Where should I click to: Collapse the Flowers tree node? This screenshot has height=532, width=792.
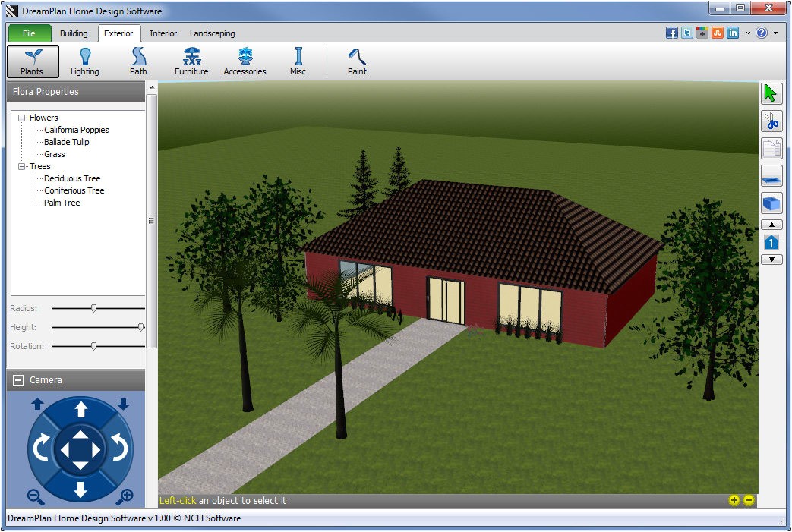pos(22,118)
